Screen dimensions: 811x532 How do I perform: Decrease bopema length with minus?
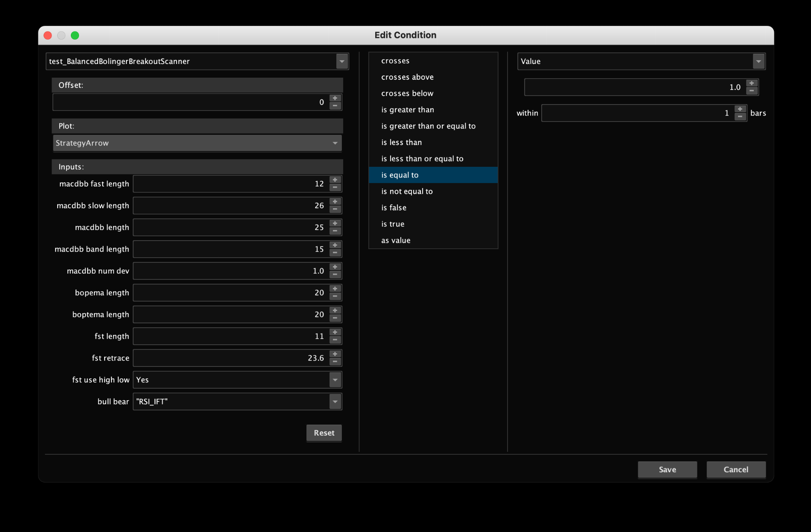point(335,296)
